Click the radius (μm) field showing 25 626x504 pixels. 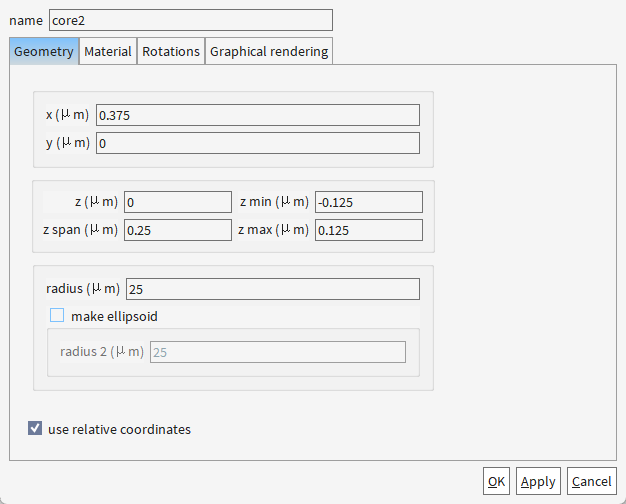coord(273,289)
